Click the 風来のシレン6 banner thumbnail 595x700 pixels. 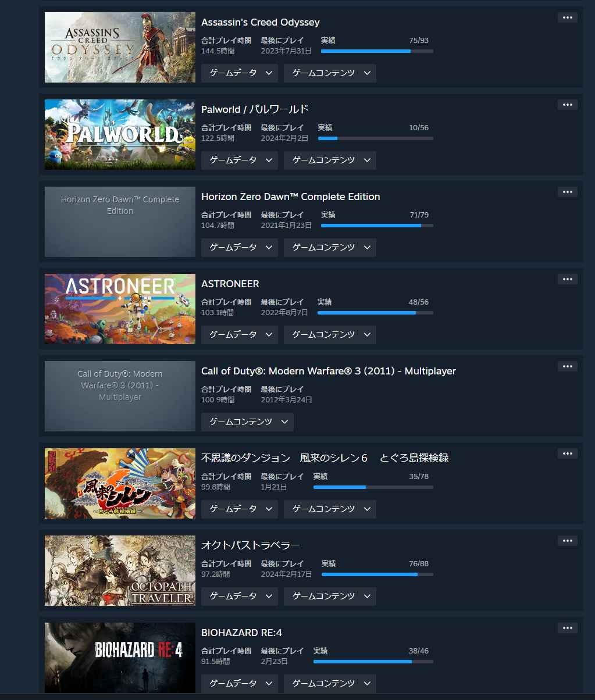point(120,483)
